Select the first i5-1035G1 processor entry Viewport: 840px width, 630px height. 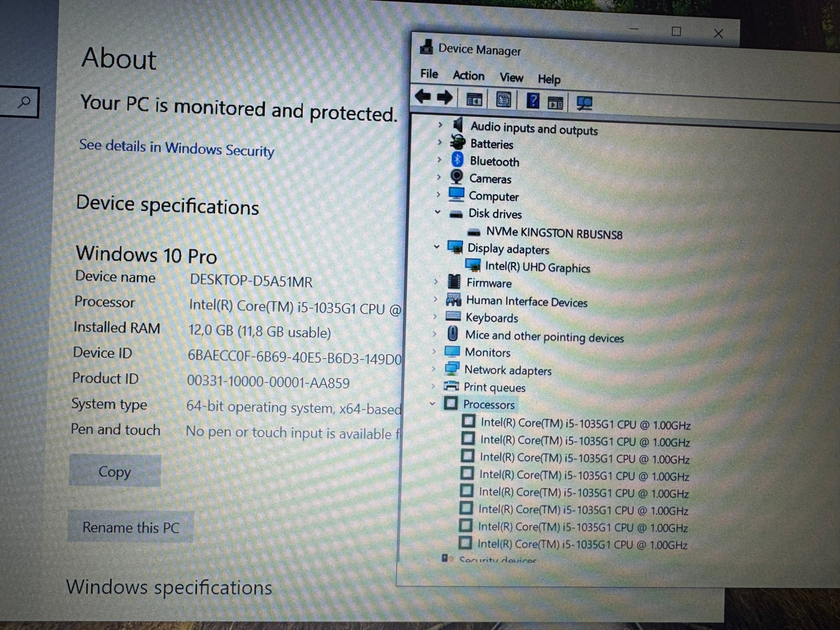[x=585, y=424]
